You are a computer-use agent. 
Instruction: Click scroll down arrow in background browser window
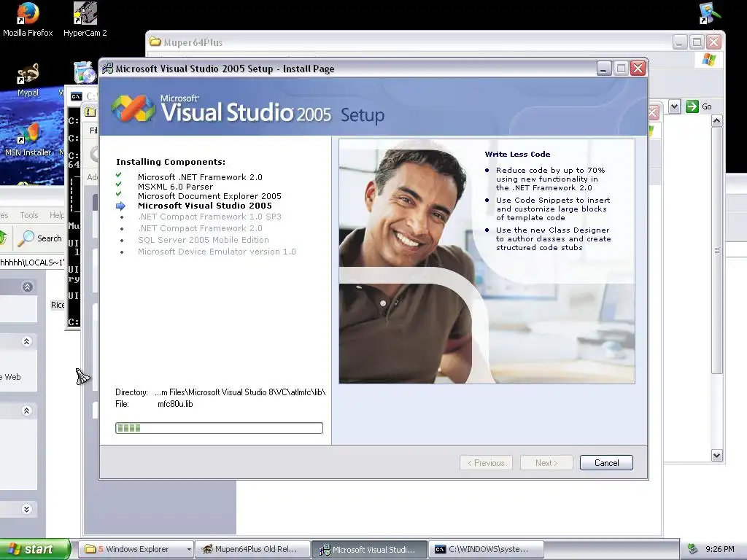coord(716,455)
